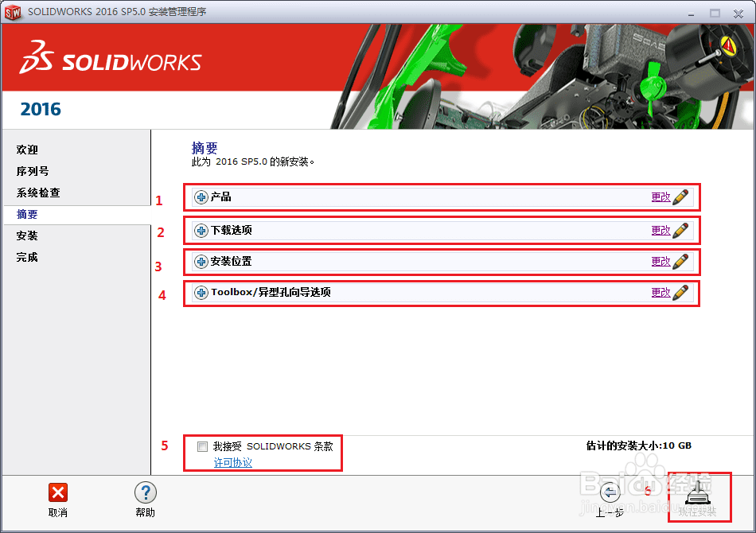
Task: Minimize the installation manager window
Action: coord(691,14)
